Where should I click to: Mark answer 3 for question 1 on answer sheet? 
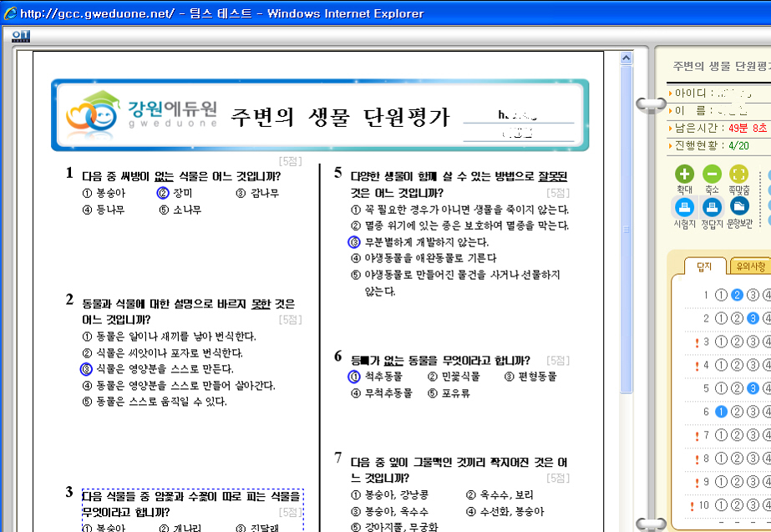[753, 295]
